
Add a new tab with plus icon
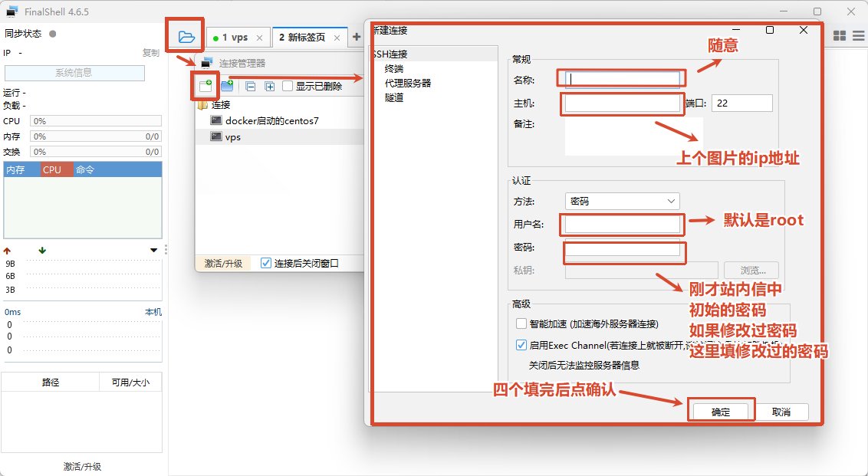pyautogui.click(x=356, y=37)
